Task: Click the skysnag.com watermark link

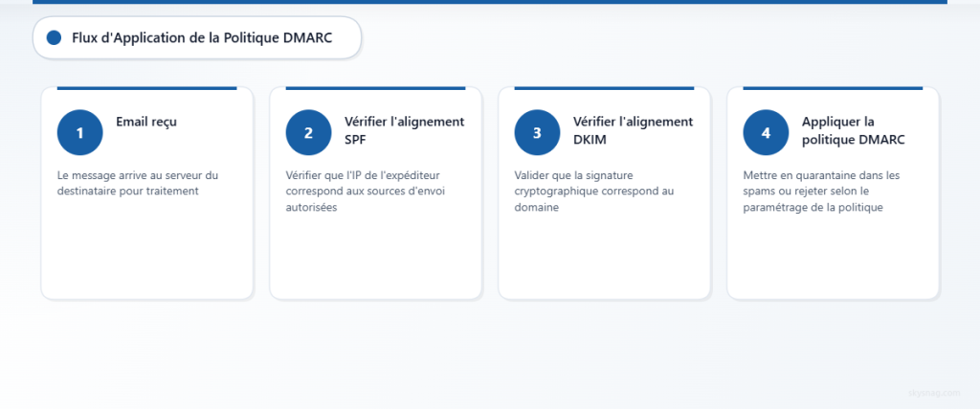Action: 934,393
